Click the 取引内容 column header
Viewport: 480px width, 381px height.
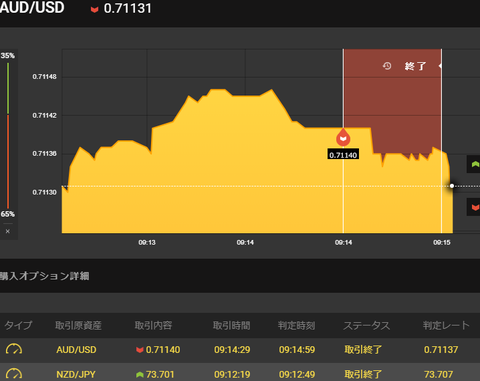[153, 325]
